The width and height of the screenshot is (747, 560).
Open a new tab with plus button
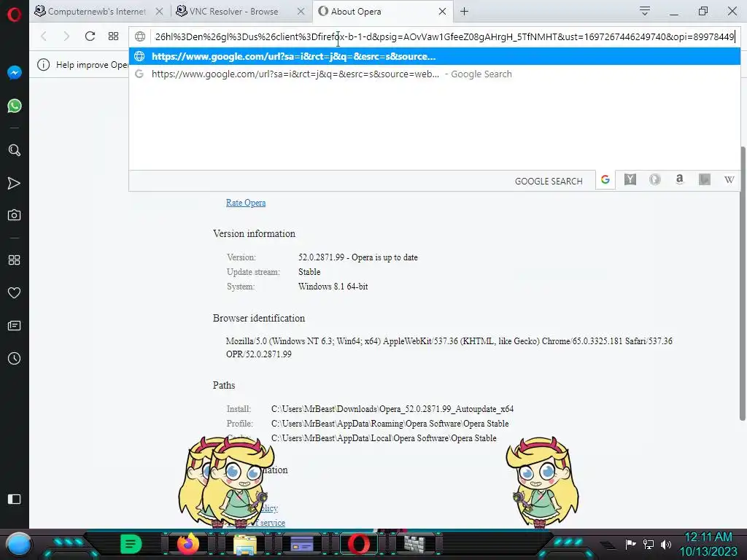464,12
